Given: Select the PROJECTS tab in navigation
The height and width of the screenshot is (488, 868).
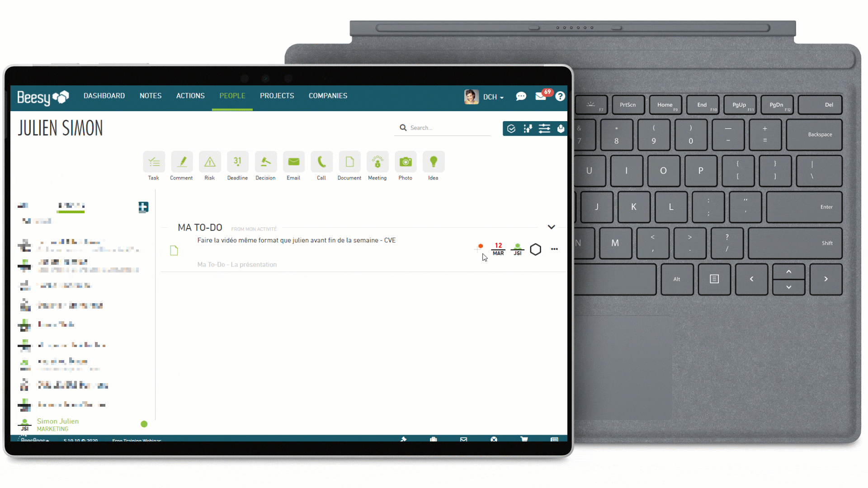Looking at the screenshot, I should pyautogui.click(x=277, y=96).
